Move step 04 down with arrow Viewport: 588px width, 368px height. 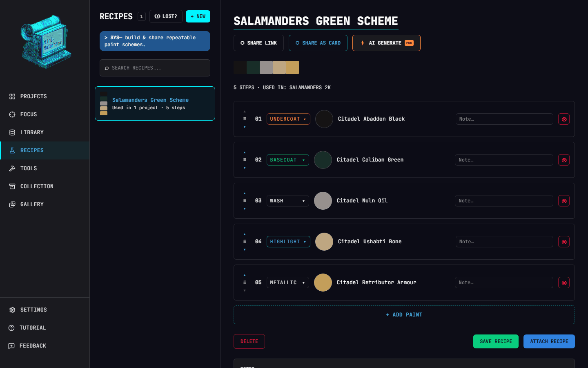point(245,249)
